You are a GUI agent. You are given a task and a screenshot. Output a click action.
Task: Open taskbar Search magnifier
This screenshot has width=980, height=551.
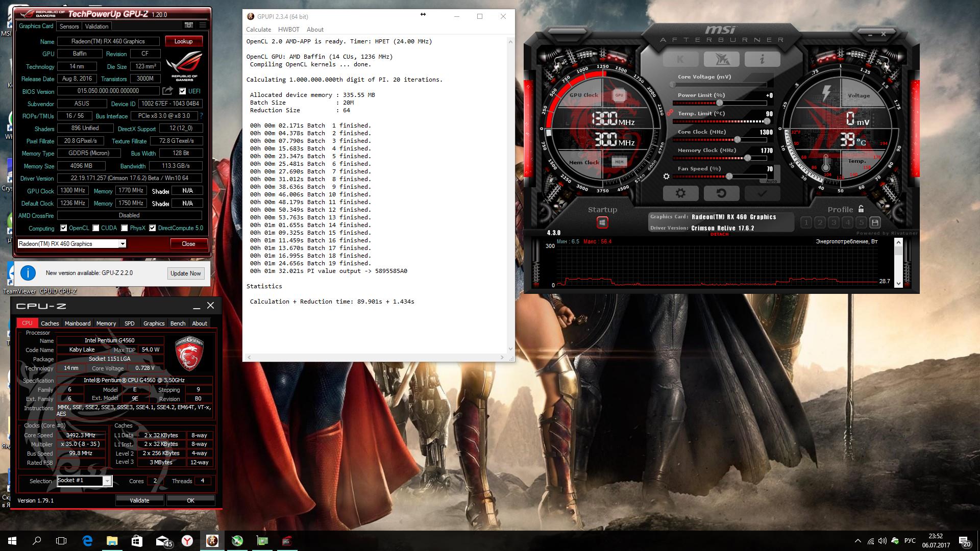(37, 541)
